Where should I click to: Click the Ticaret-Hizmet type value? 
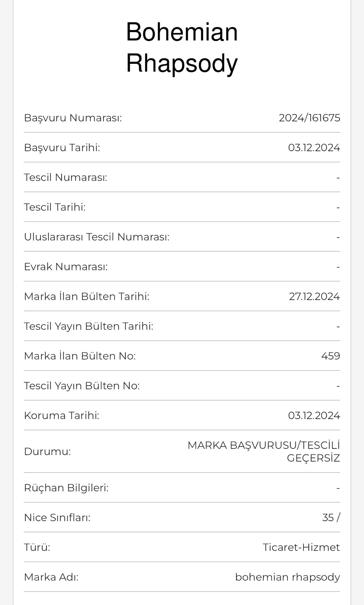[301, 547]
